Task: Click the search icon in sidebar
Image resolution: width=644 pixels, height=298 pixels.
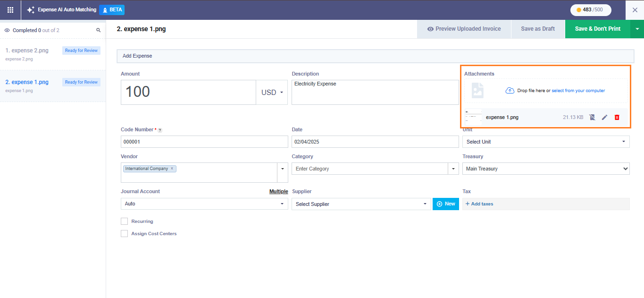Action: coord(99,30)
